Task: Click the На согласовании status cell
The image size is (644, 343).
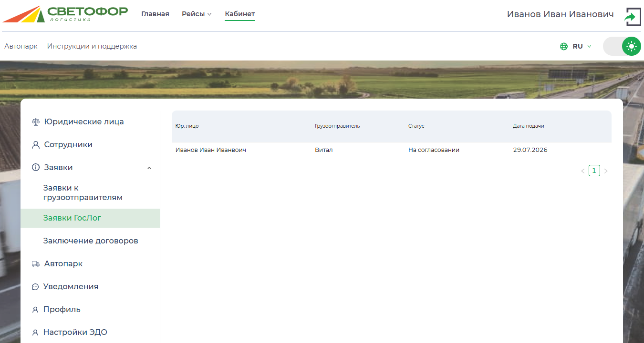Action: click(434, 150)
